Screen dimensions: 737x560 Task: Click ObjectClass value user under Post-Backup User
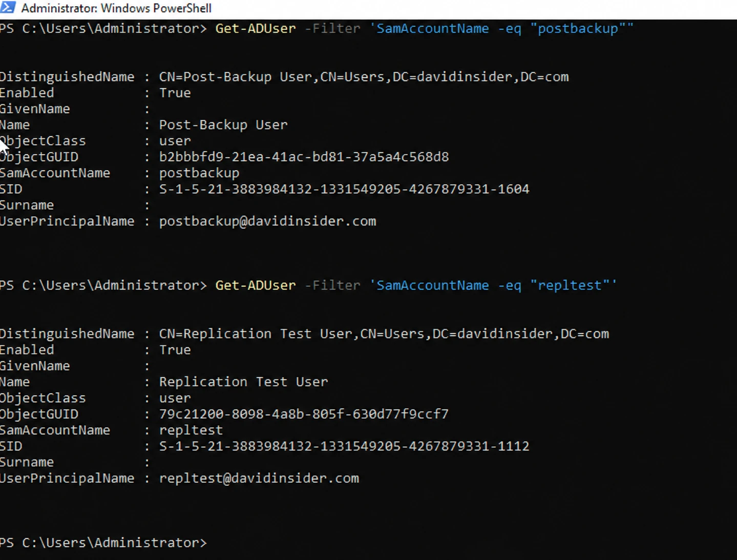(x=175, y=141)
